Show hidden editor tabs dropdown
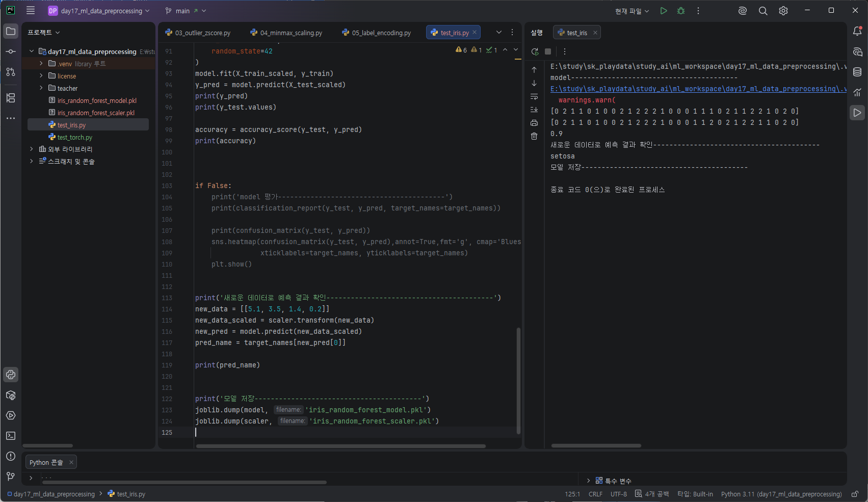 499,32
